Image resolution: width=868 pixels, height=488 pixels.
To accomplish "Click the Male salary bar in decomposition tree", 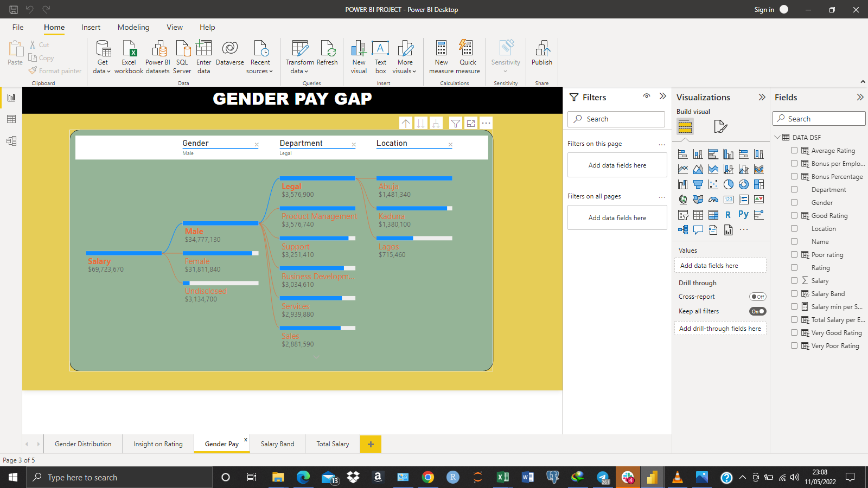I will (x=220, y=223).
